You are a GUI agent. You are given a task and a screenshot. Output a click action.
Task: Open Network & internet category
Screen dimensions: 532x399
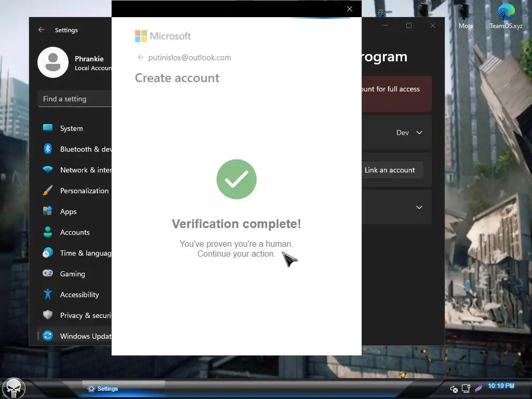click(75, 170)
